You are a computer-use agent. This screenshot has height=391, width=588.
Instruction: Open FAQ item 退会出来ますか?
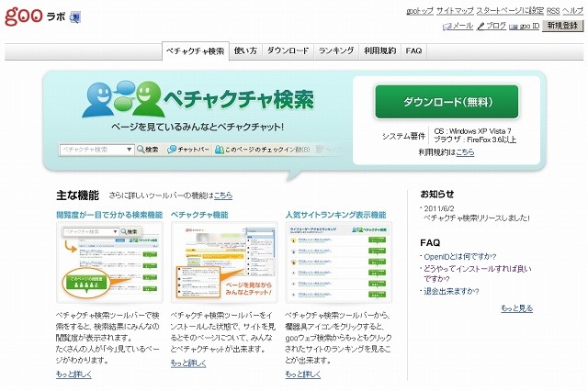pyautogui.click(x=451, y=291)
